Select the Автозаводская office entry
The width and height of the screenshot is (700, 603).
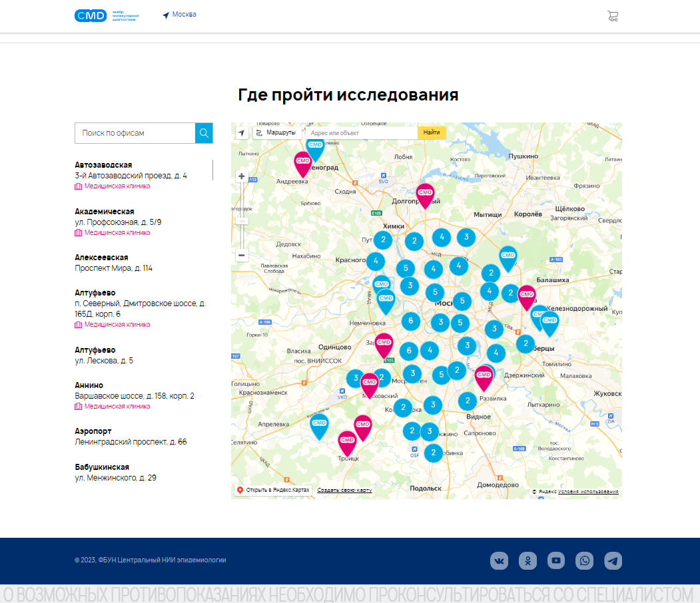(131, 175)
